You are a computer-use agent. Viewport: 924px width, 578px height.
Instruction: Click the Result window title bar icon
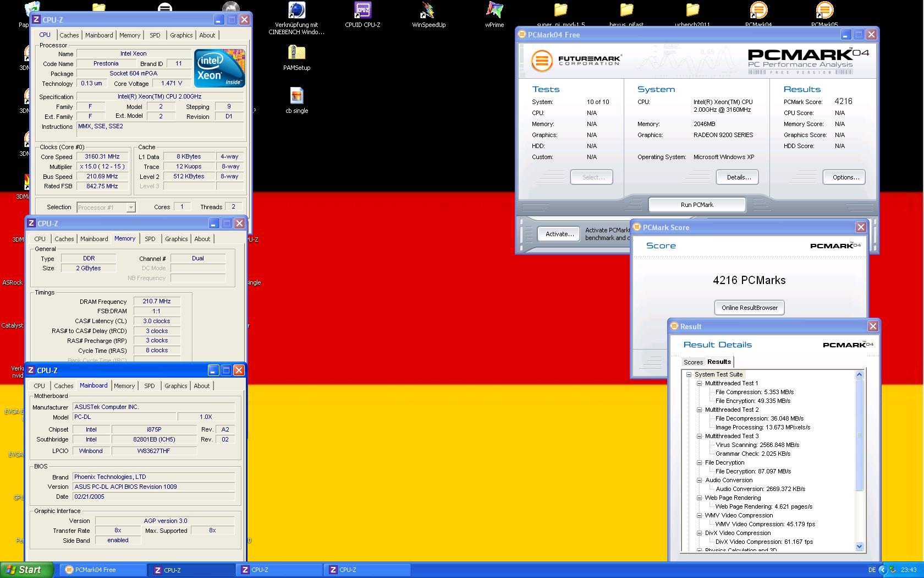click(674, 326)
